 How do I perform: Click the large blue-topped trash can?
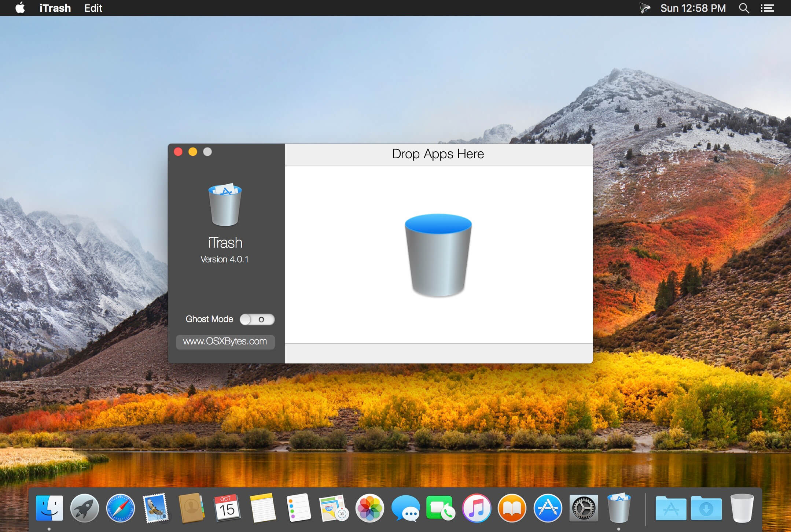coord(438,255)
